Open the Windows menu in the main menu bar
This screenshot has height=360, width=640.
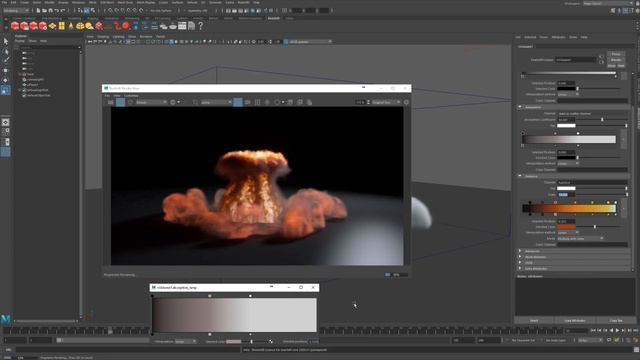click(x=78, y=2)
